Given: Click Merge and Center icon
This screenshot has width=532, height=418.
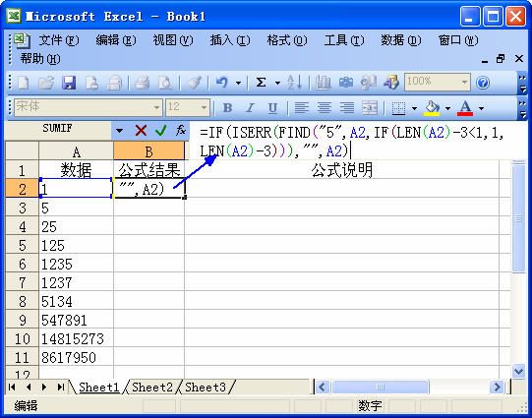Looking at the screenshot, I should [370, 108].
